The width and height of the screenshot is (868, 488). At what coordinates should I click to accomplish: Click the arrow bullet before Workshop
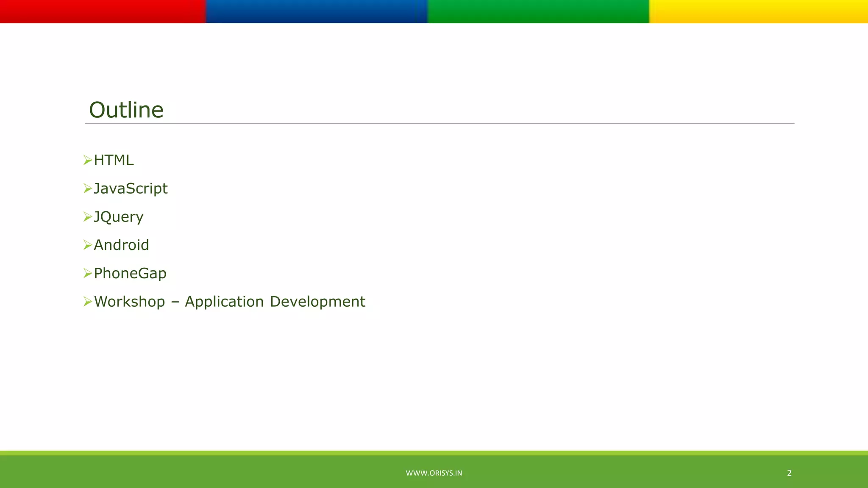[88, 302]
